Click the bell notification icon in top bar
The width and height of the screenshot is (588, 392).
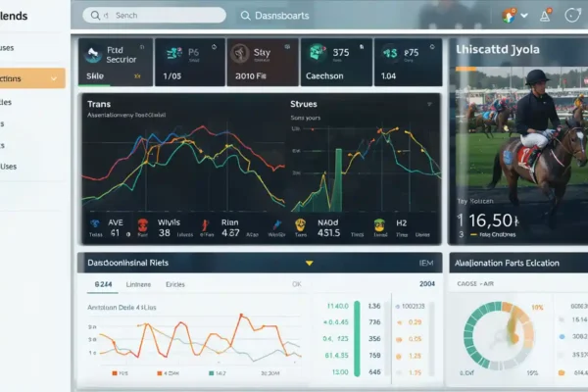pos(544,16)
